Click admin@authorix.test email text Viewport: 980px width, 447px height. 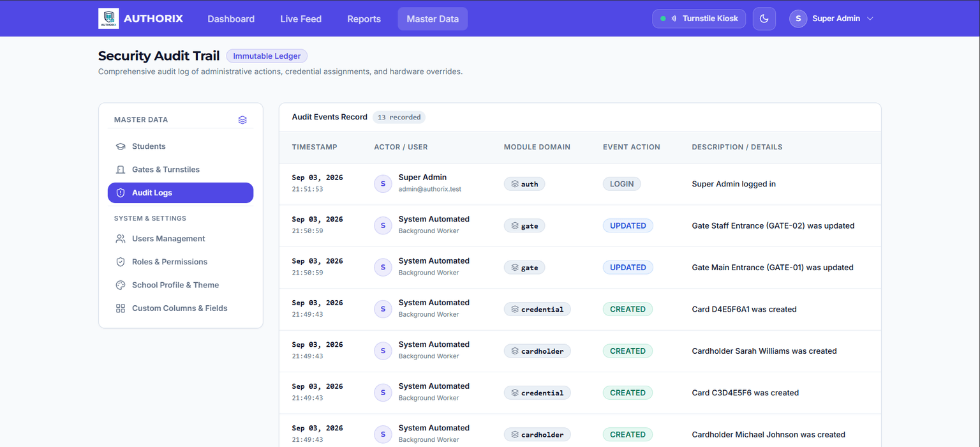[x=430, y=189]
